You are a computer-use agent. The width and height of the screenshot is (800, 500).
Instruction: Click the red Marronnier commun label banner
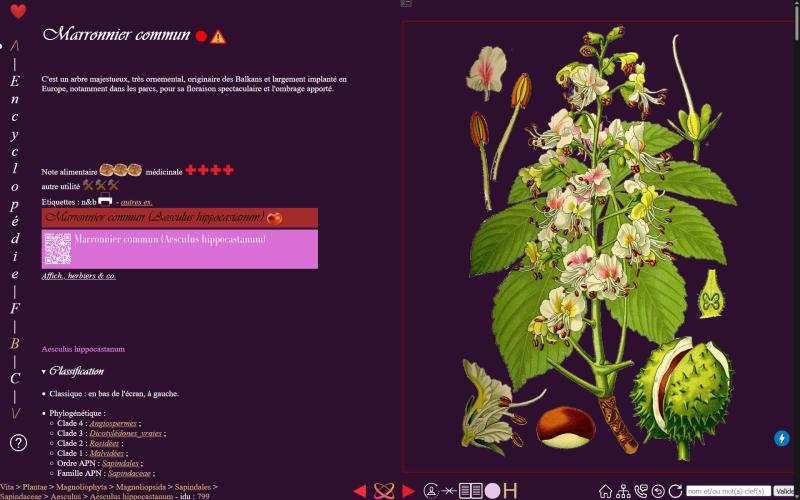(x=180, y=218)
